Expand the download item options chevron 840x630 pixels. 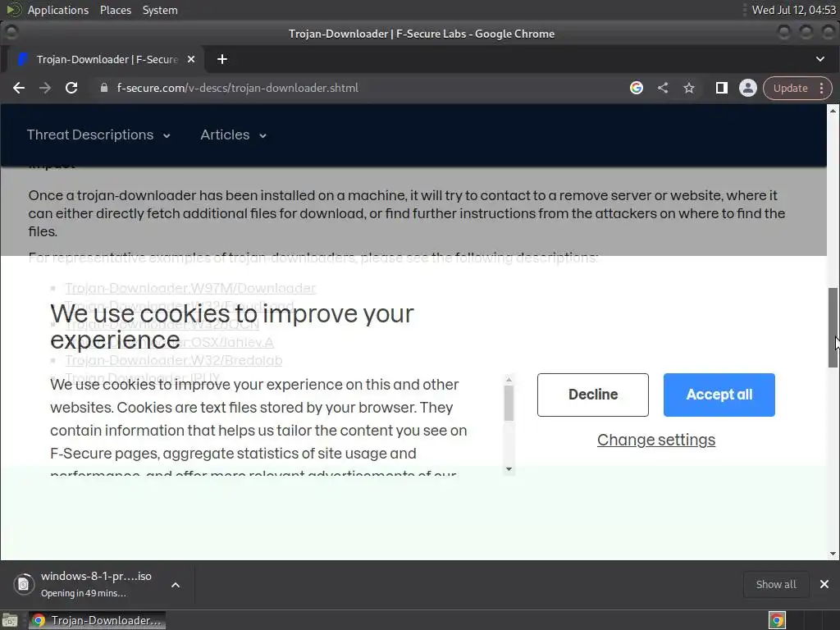[x=176, y=584]
